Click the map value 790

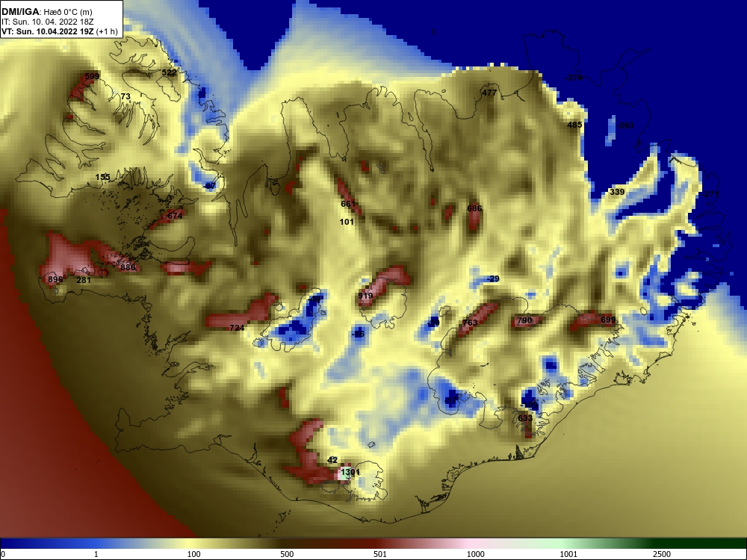click(524, 320)
